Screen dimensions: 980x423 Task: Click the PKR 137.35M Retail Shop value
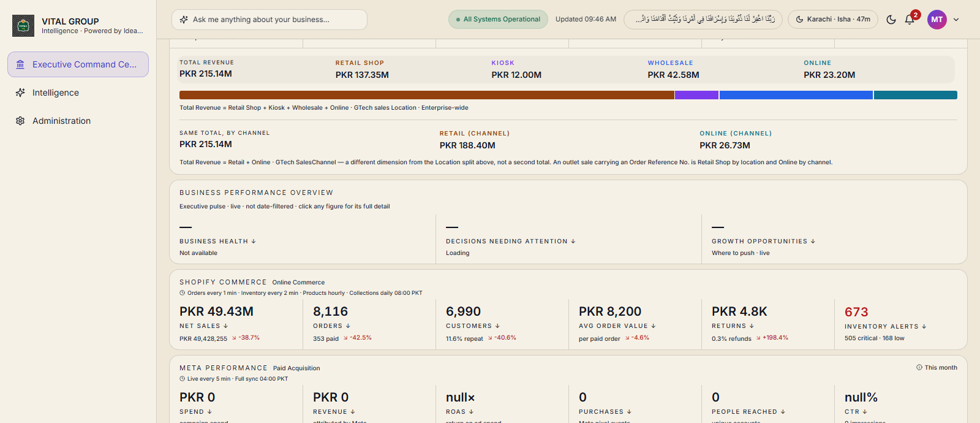tap(362, 75)
